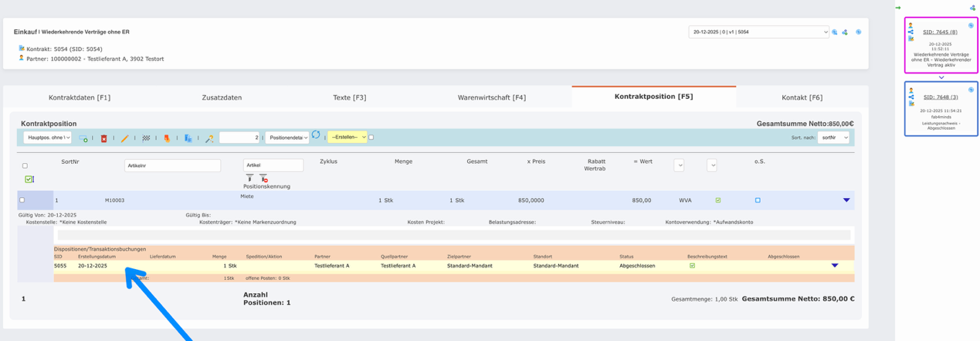Click the blue refresh arrows icon

pyautogui.click(x=316, y=135)
